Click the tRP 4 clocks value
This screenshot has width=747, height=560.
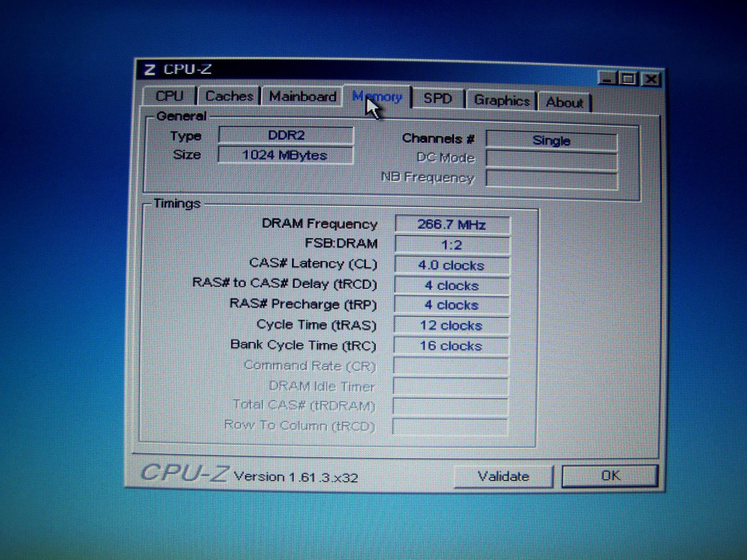click(451, 305)
